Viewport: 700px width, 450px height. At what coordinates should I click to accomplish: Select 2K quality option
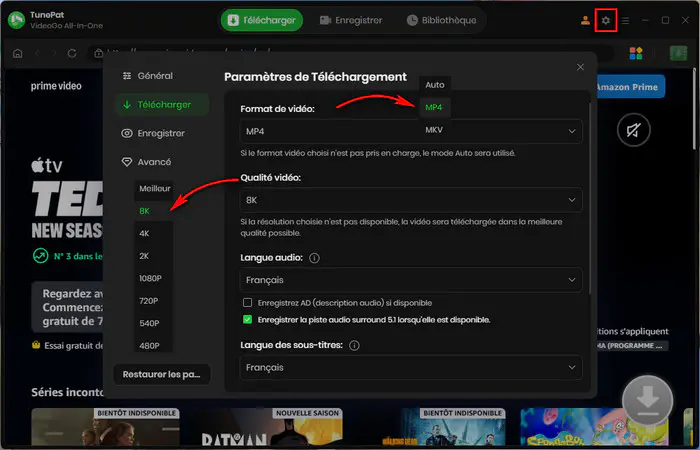click(x=154, y=256)
